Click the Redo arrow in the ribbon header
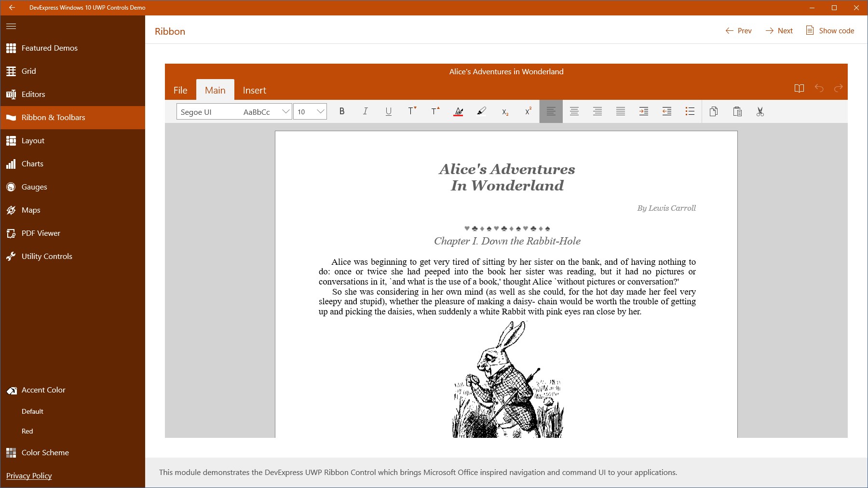Screen dimensions: 868x488 coord(839,88)
